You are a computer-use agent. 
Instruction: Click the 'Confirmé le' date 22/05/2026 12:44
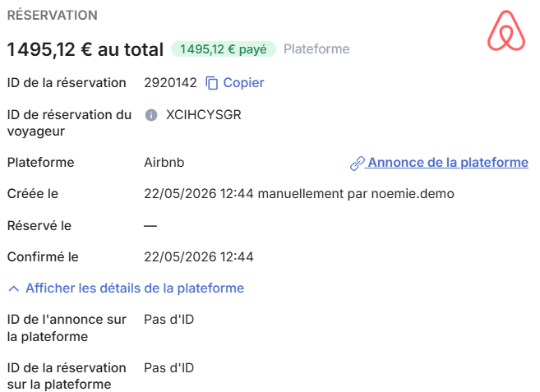(199, 257)
